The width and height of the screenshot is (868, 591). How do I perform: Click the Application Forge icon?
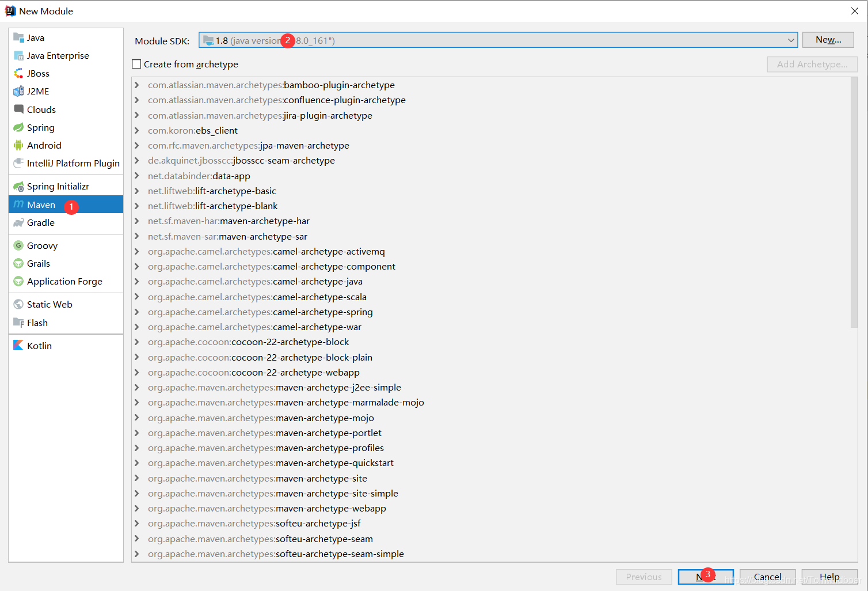click(18, 281)
